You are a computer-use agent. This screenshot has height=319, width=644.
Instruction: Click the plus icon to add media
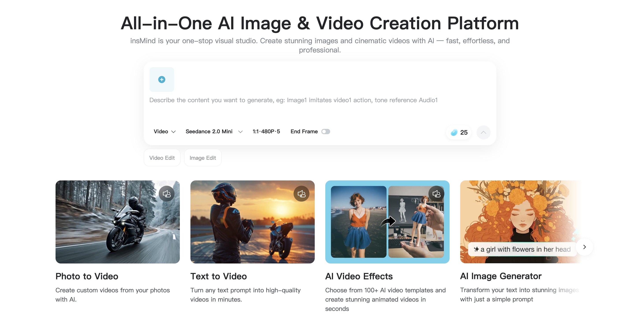[x=162, y=80]
